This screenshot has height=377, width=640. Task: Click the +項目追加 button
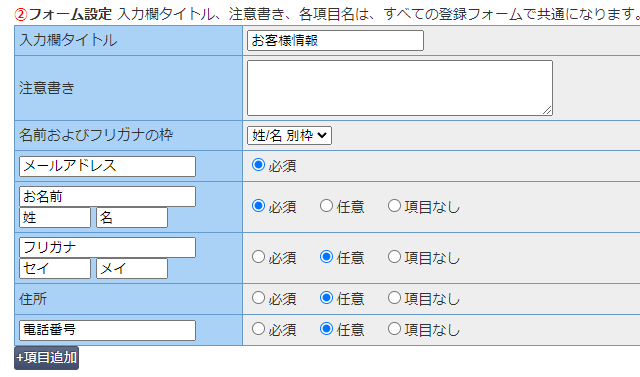click(x=47, y=358)
